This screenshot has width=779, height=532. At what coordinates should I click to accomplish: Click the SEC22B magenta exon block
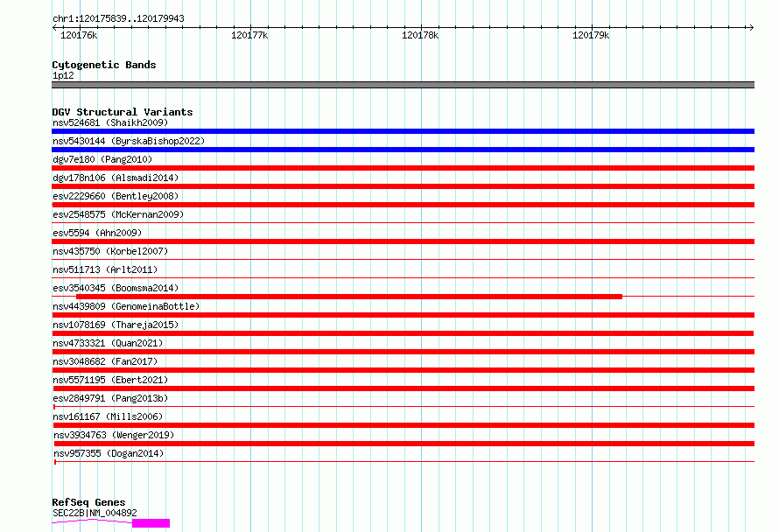point(151,523)
